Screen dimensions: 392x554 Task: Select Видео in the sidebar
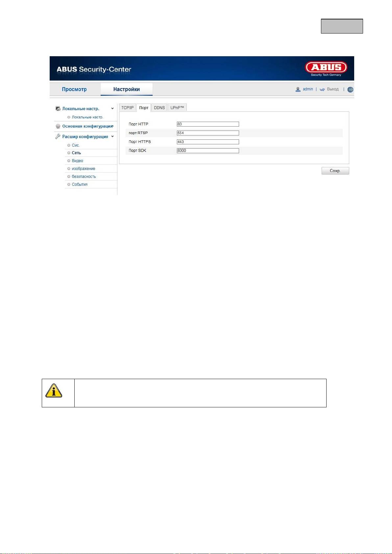[77, 161]
